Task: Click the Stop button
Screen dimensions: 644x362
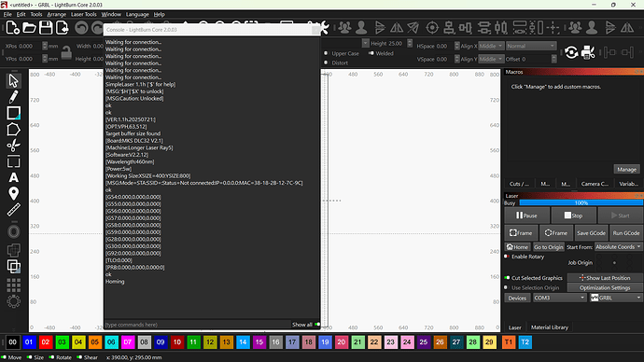Action: click(573, 216)
